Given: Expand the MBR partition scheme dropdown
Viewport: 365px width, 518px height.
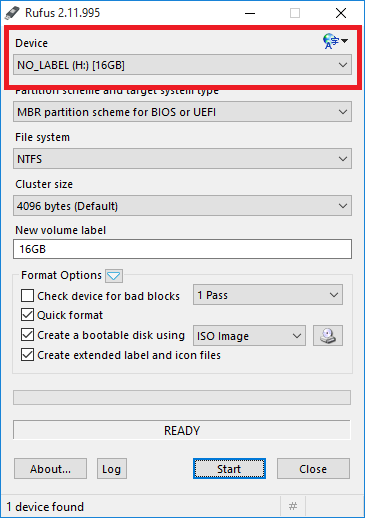Looking at the screenshot, I should [182, 112].
